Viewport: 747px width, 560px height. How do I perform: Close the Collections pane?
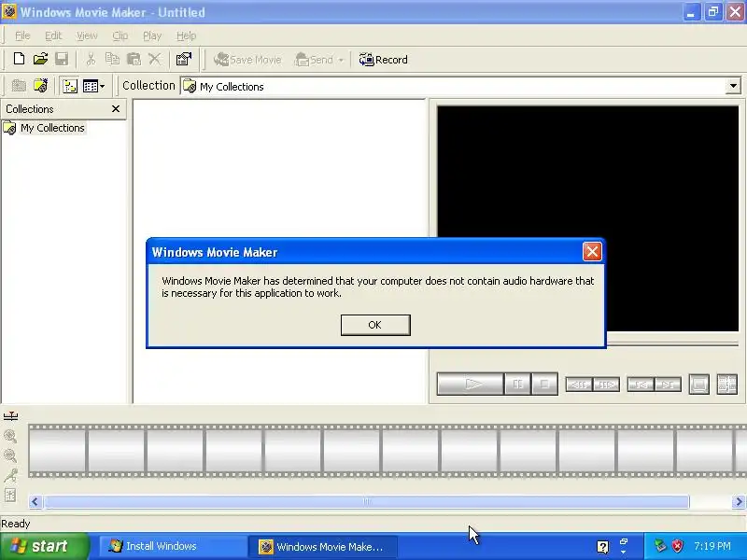click(115, 109)
